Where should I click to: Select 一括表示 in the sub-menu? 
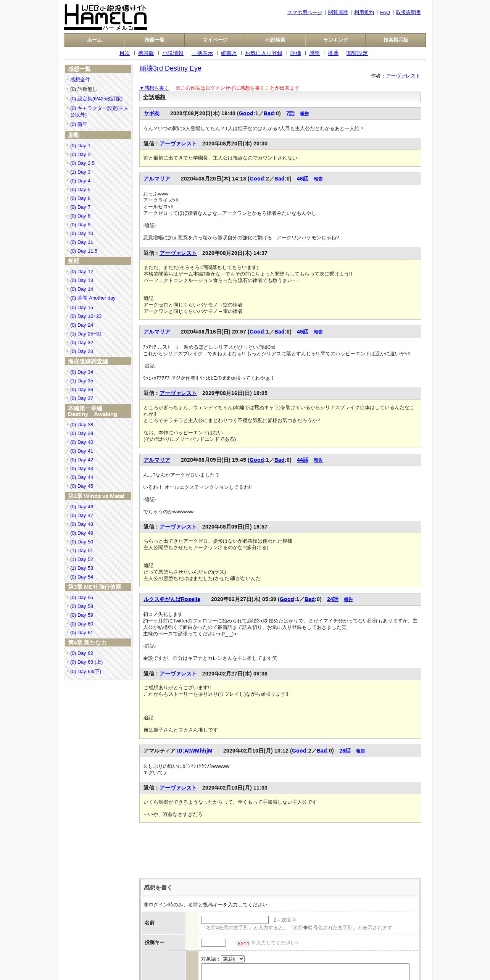pyautogui.click(x=202, y=53)
